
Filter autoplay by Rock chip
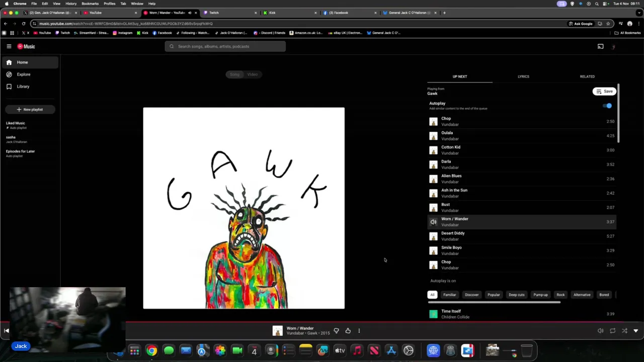560,295
